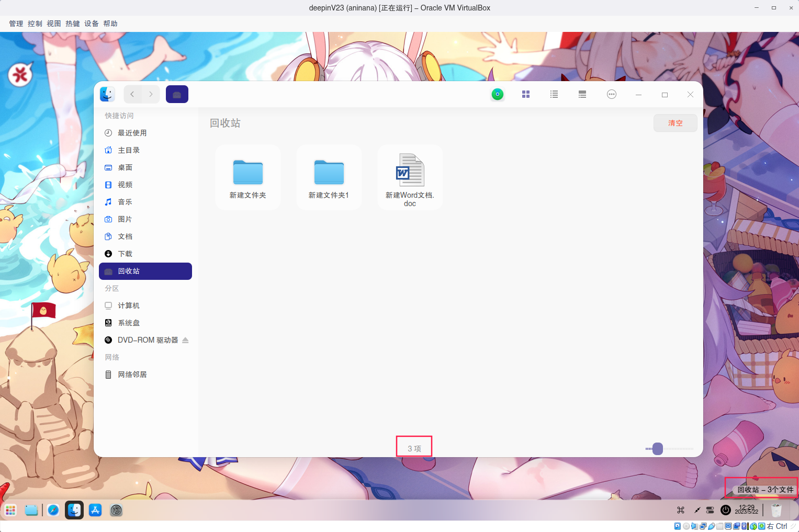
Task: Eject the DVD-ROM drive
Action: [185, 339]
